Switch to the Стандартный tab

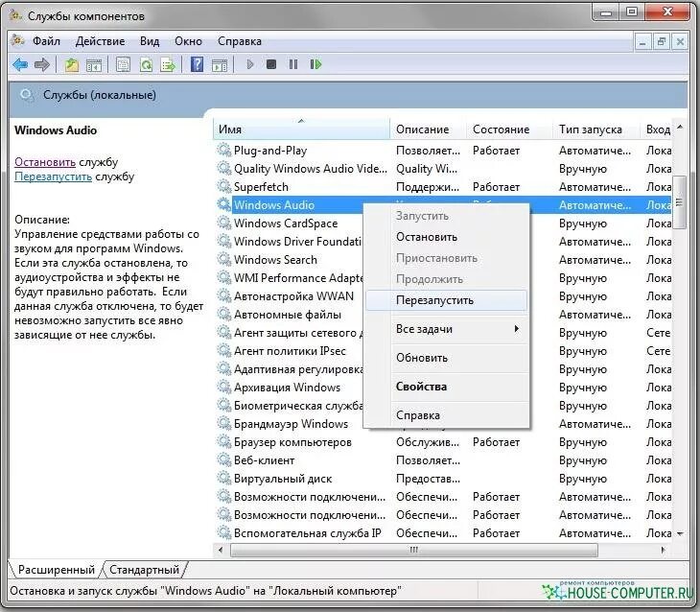pyautogui.click(x=144, y=570)
